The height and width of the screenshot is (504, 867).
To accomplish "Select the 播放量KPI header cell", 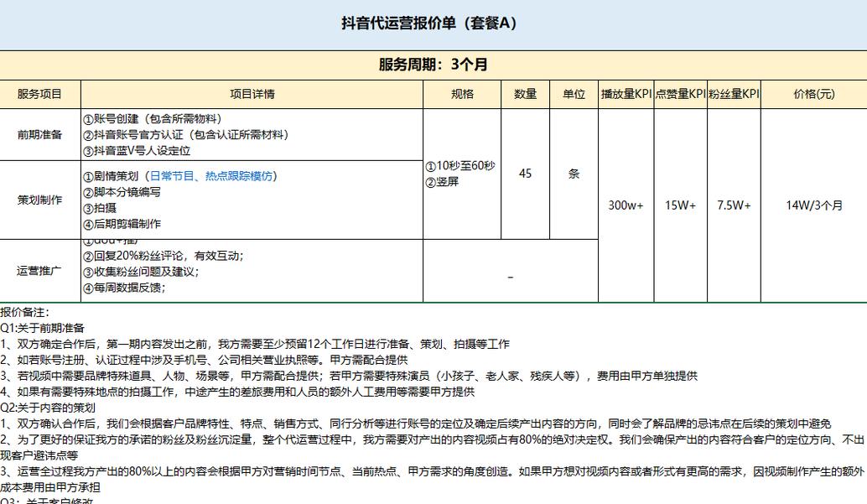I will pos(626,94).
